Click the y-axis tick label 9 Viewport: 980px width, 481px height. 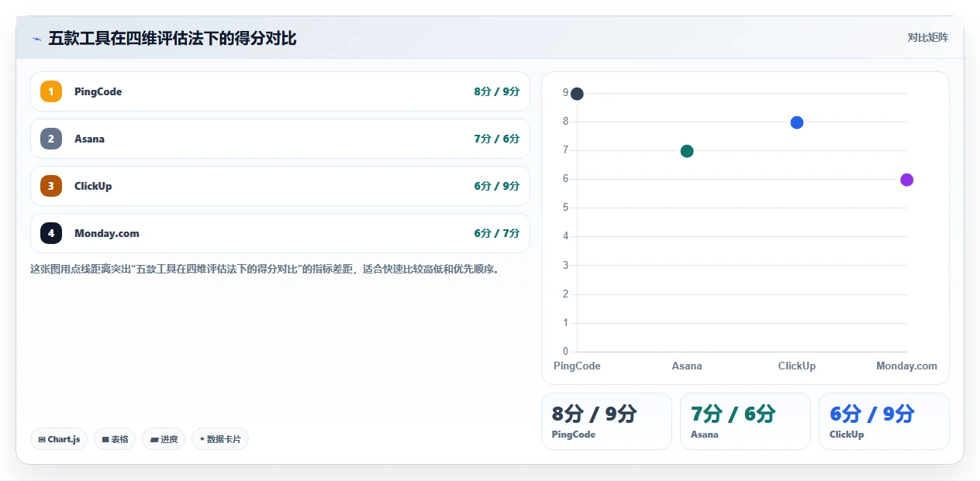pos(566,92)
